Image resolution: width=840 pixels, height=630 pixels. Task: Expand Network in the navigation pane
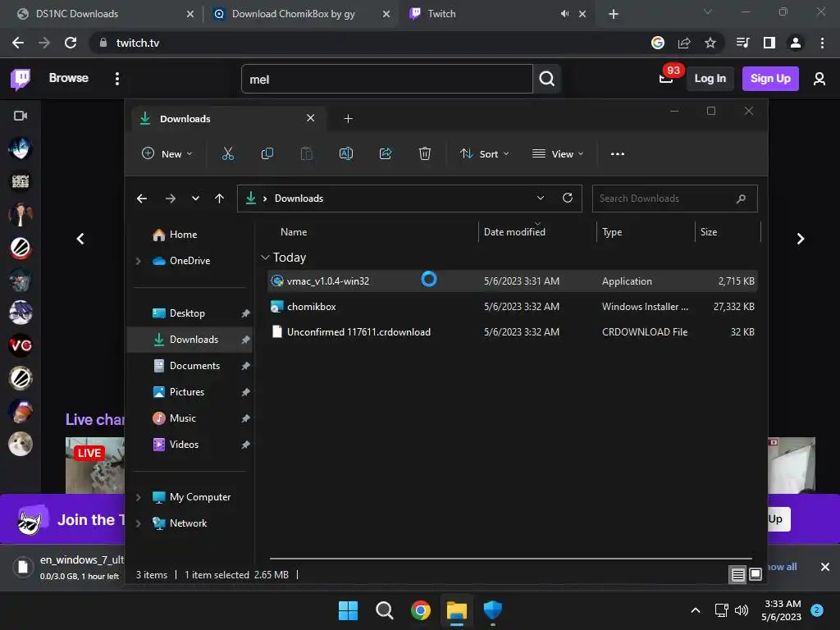tap(138, 523)
